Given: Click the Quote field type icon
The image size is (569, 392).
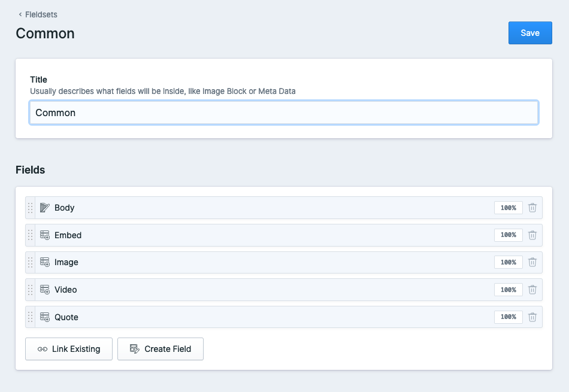Looking at the screenshot, I should click(45, 317).
